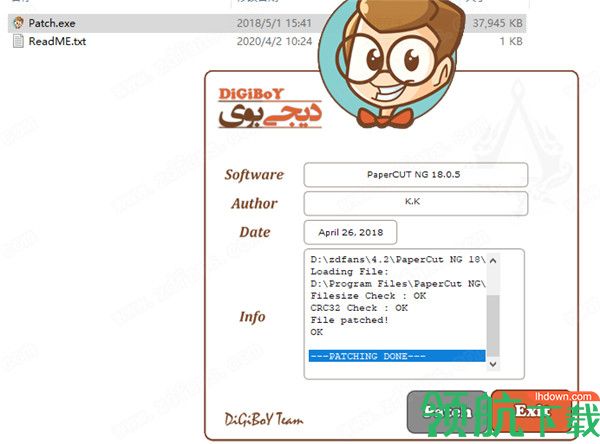Viewport: 600px width, 444px height.
Task: Click the ReadME.txt date 2020/4/2 10:24
Action: [274, 41]
